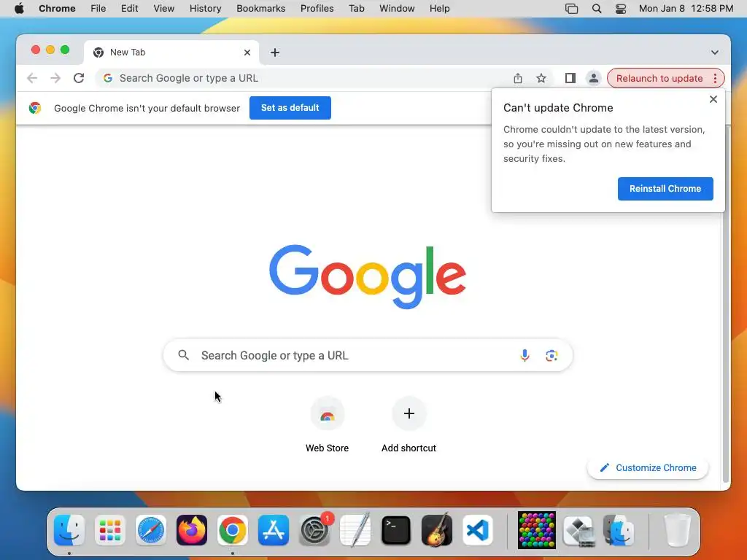This screenshot has height=560, width=747.
Task: Open Spotlight search in menu bar
Action: [x=597, y=9]
